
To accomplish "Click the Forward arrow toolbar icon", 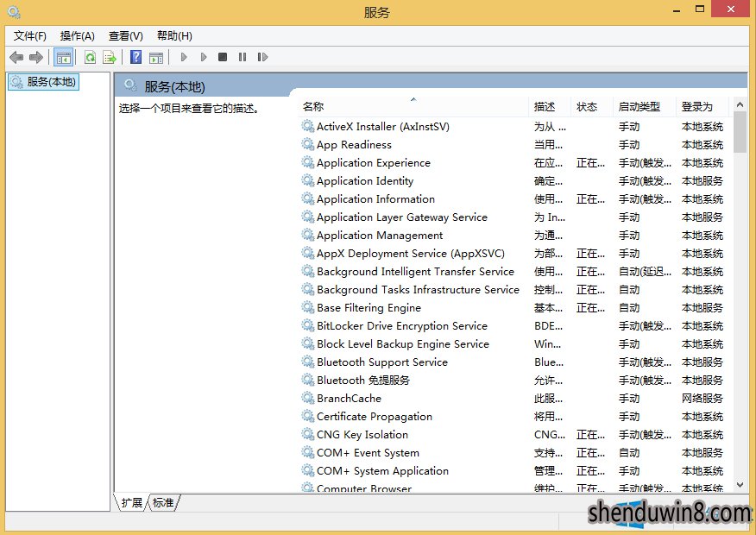I will pos(36,57).
